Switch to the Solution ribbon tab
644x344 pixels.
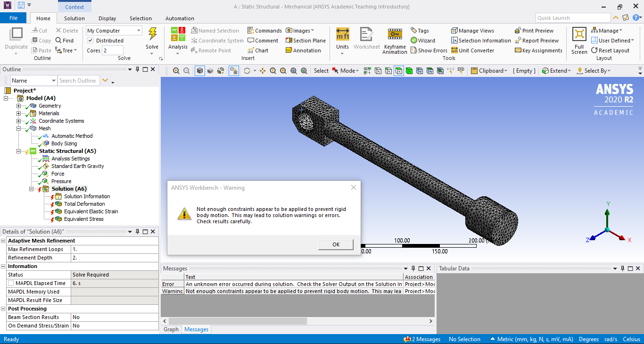[74, 18]
